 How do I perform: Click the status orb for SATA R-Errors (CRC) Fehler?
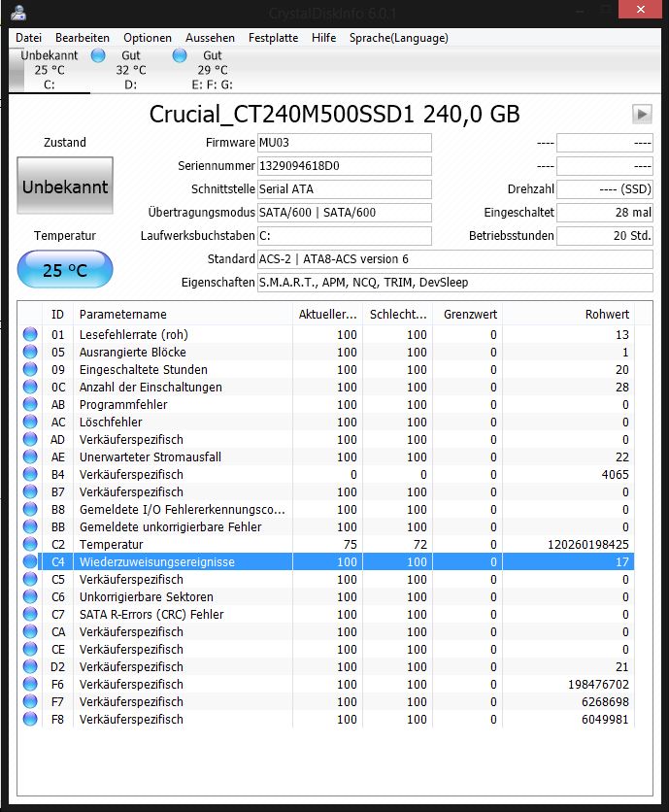click(x=30, y=614)
